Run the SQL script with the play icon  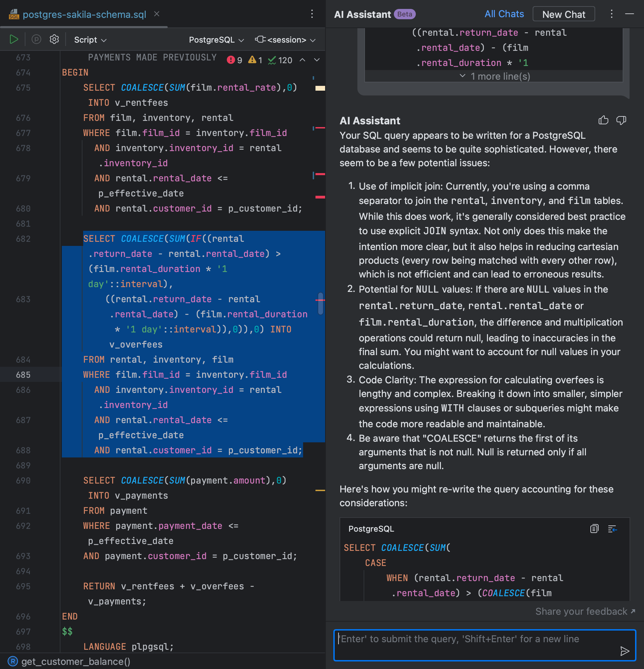(x=14, y=39)
